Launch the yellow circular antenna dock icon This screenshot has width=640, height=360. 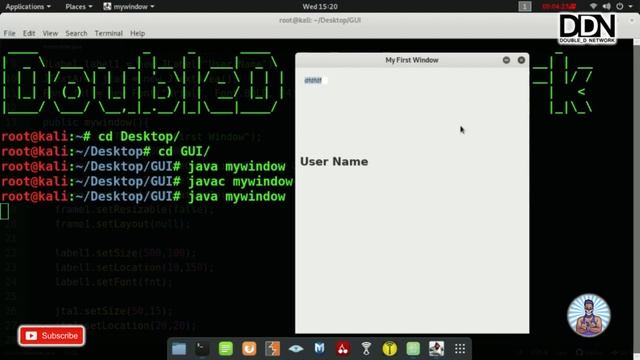click(x=390, y=349)
